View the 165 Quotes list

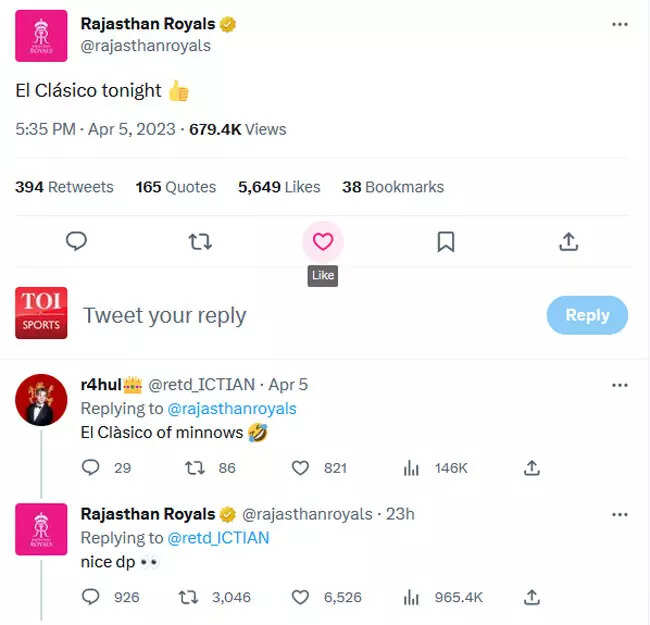pyautogui.click(x=176, y=187)
